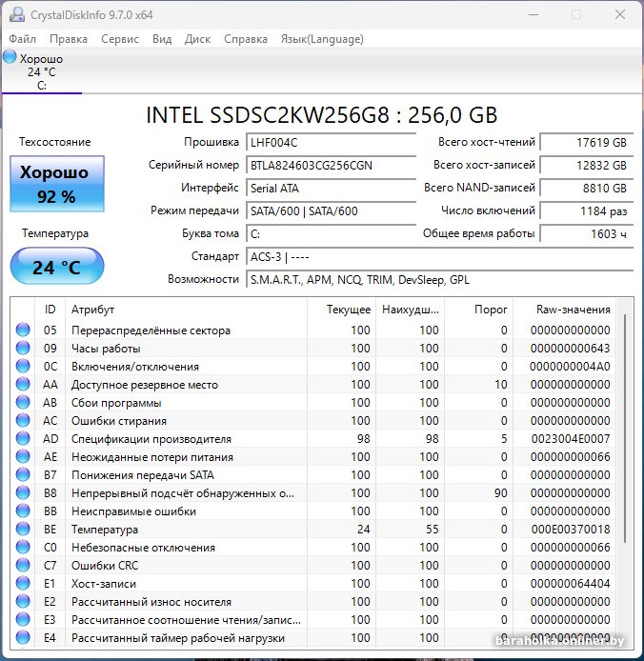Click the Raw-значения column header
The height and width of the screenshot is (661, 644).
point(564,310)
